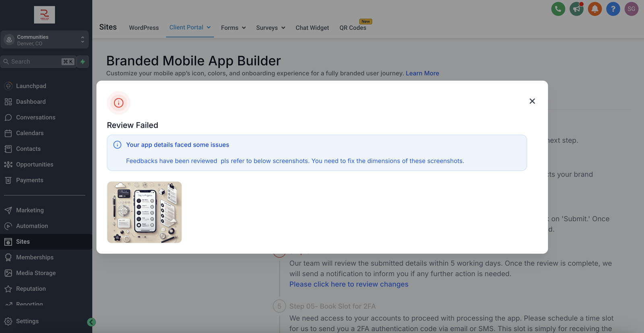This screenshot has height=333, width=644.
Task: Open the orange notifications bell
Action: (594, 9)
